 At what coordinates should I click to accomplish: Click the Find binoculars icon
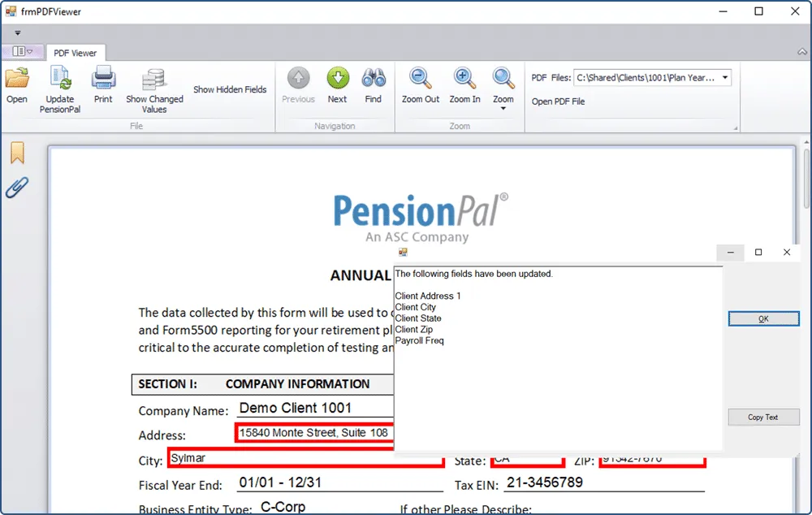click(374, 79)
